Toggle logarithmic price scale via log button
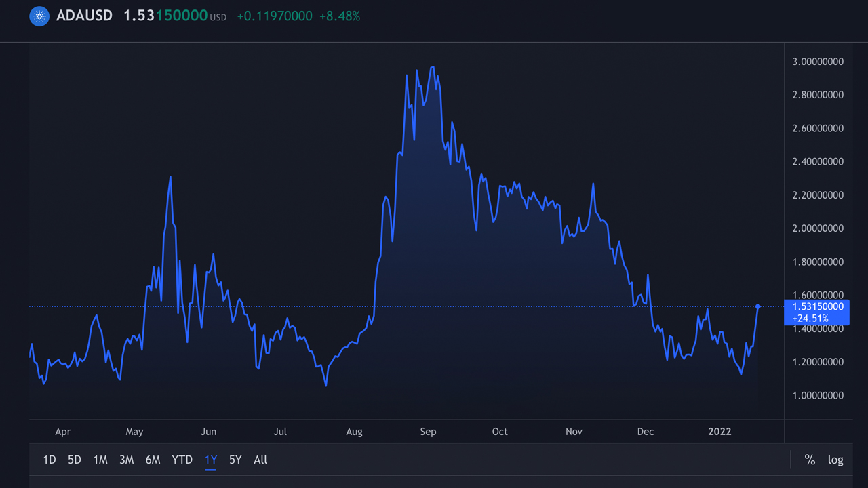Image resolution: width=868 pixels, height=488 pixels. 835,460
